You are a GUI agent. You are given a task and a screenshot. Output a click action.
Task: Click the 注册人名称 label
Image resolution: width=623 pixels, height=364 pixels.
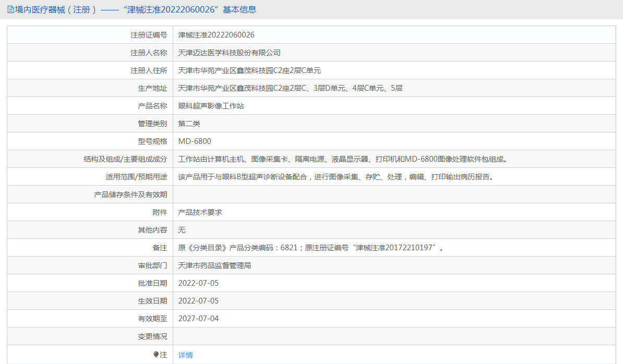(149, 53)
